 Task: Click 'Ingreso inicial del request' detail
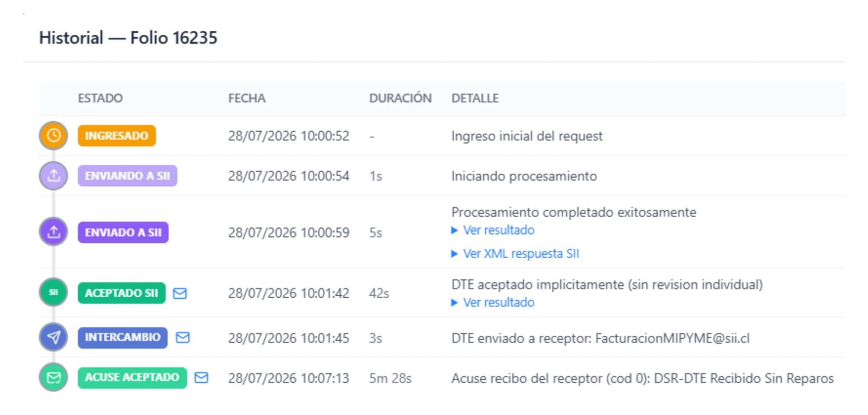point(527,136)
